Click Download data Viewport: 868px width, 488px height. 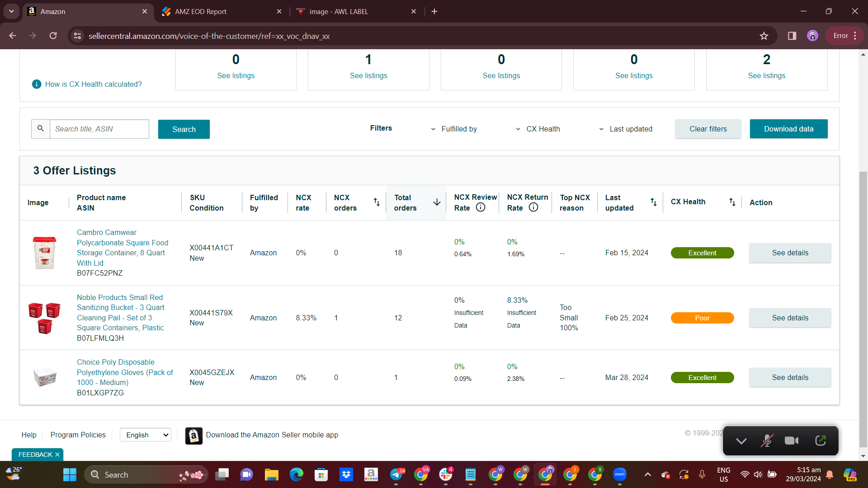coord(788,129)
